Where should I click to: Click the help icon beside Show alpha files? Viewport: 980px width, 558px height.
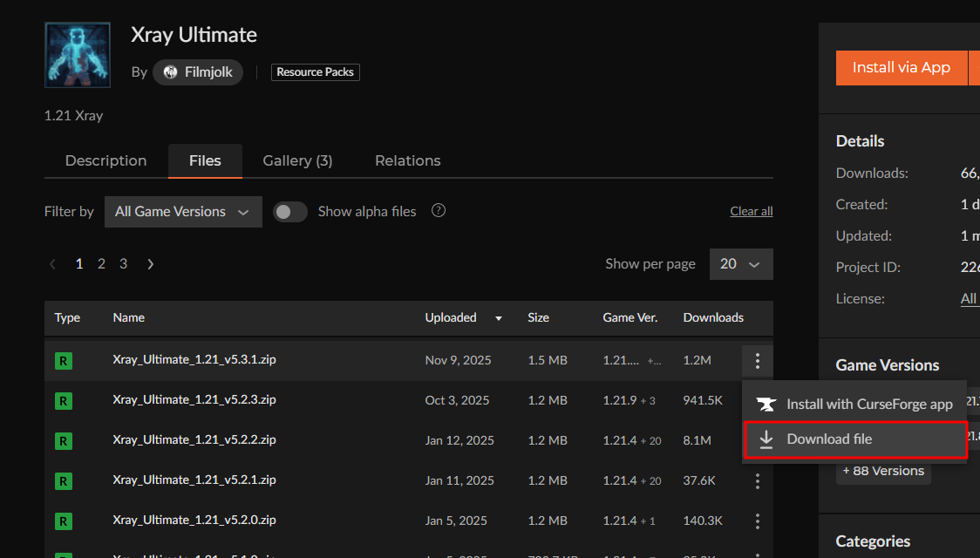point(439,211)
